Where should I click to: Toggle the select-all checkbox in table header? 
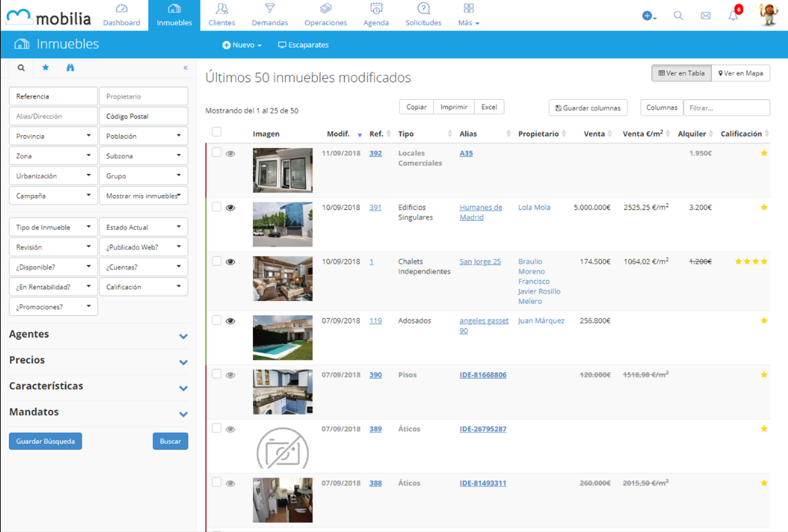click(x=217, y=132)
